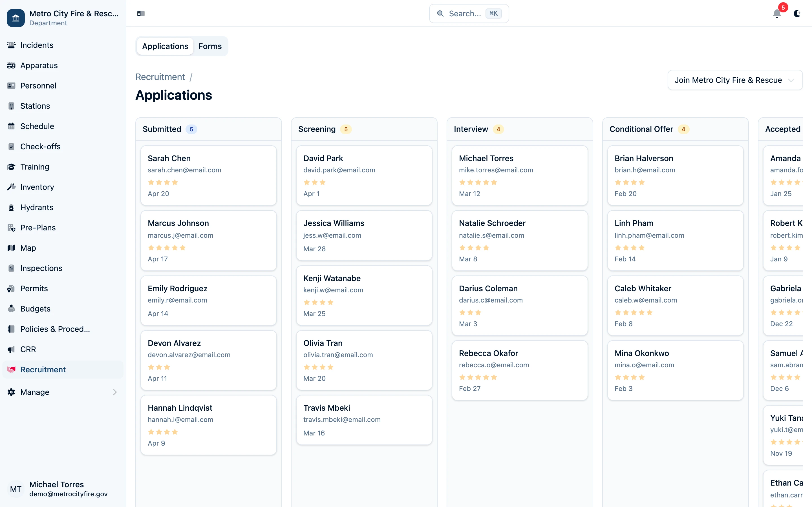
Task: Open the Map via its sidebar icon
Action: tap(11, 248)
